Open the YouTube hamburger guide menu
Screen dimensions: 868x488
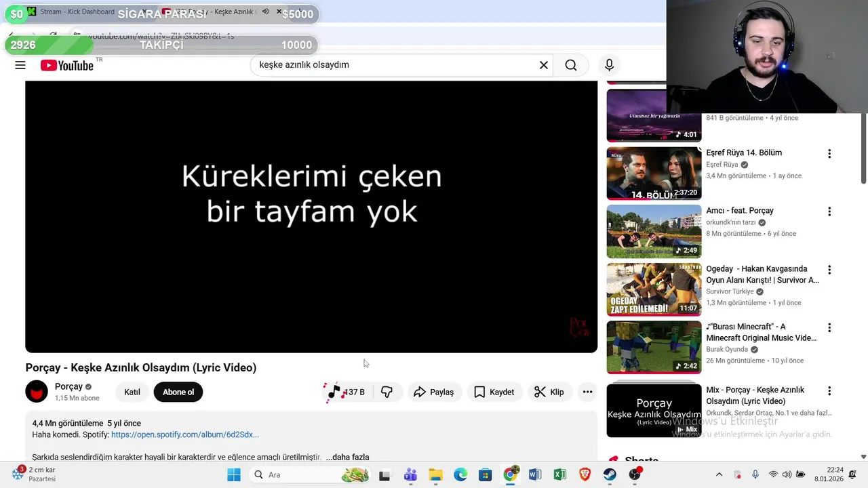tap(20, 65)
